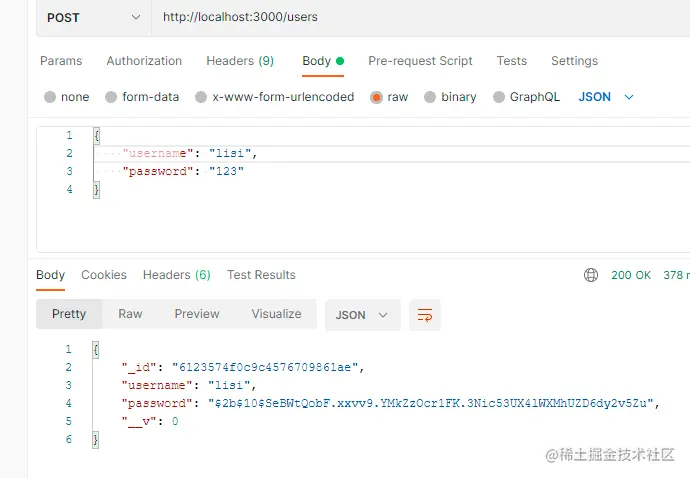Choose the binary radio option
The height and width of the screenshot is (478, 690).
(430, 97)
